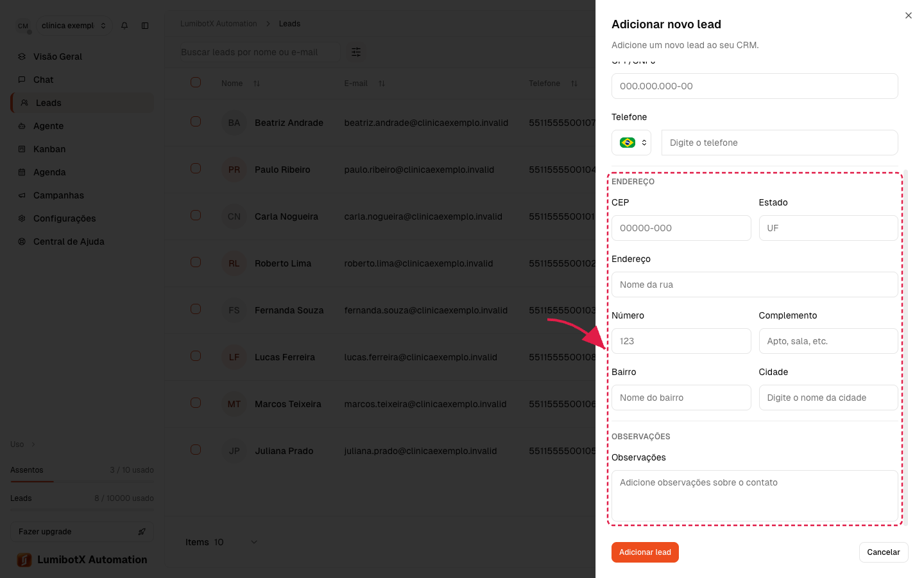Click the Visão Geral sidebar icon
924x578 pixels.
click(22, 57)
